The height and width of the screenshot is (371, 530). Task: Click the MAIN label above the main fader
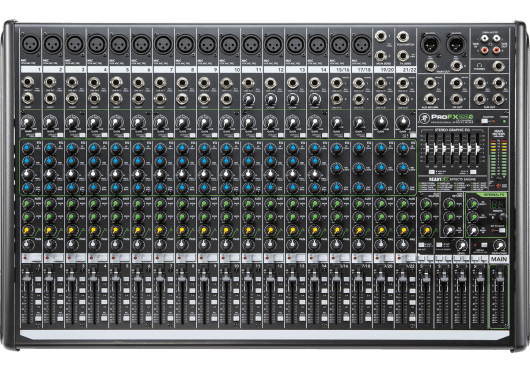point(499,259)
